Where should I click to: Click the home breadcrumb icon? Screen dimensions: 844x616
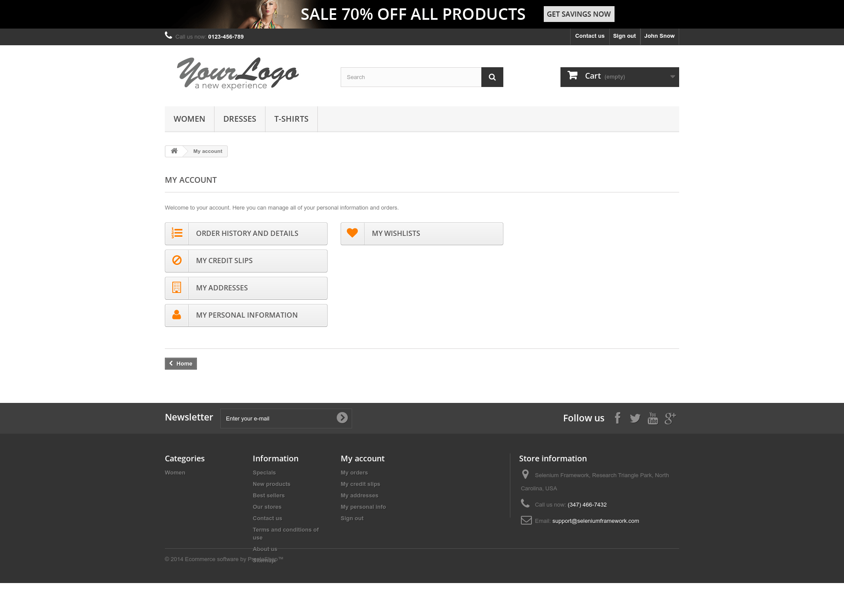click(174, 151)
